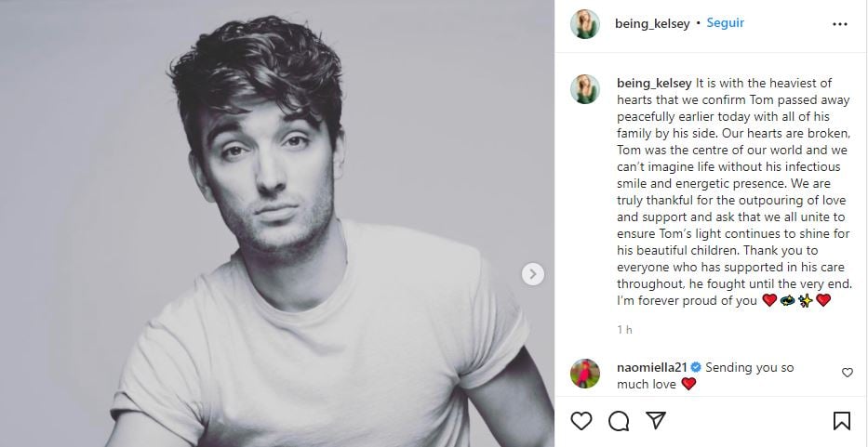Advance to the next photo with the arrow
Image resolution: width=868 pixels, height=447 pixels.
click(x=532, y=273)
